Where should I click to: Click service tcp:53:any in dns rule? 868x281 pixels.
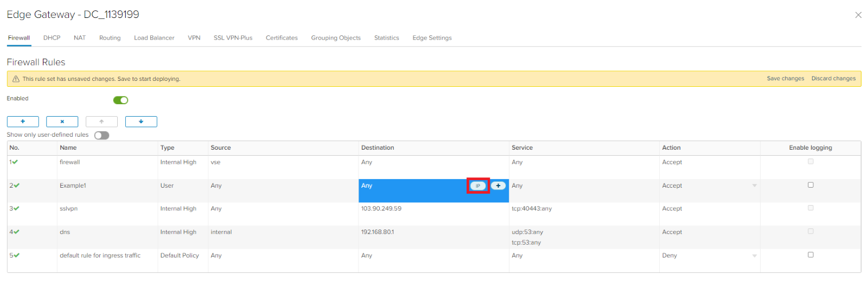coord(526,242)
